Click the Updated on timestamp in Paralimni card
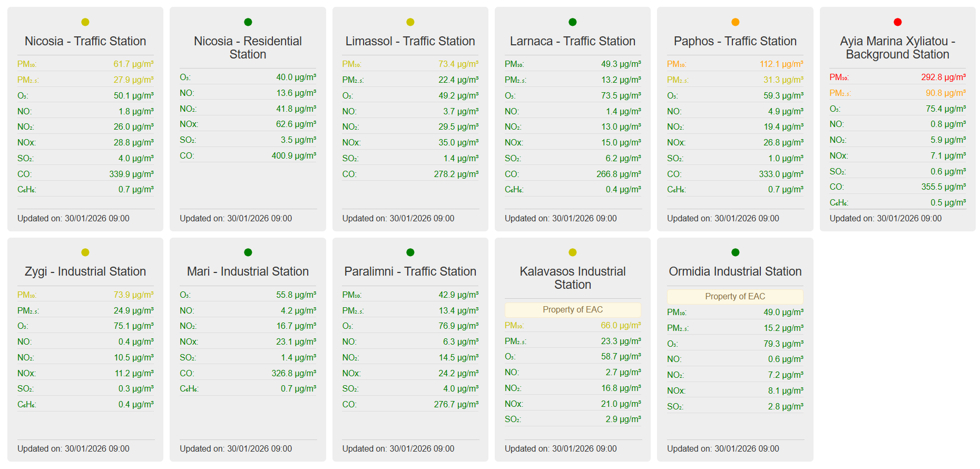Image resolution: width=980 pixels, height=469 pixels. click(x=398, y=449)
